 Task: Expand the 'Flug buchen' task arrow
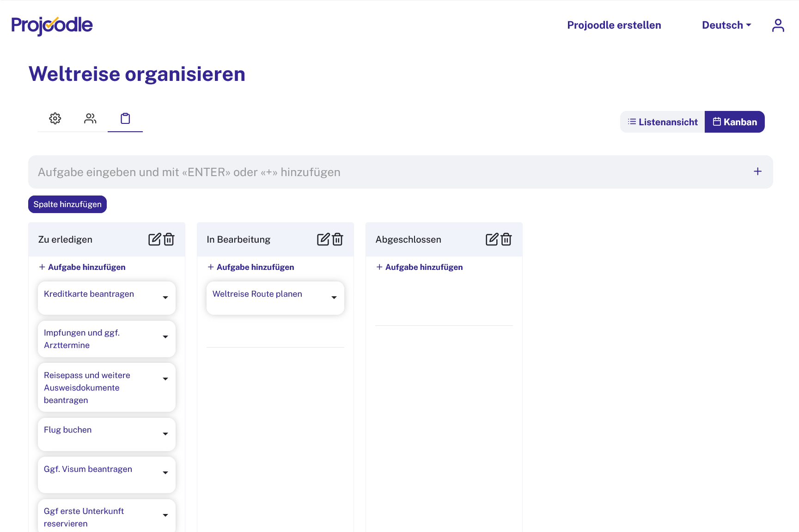(165, 434)
